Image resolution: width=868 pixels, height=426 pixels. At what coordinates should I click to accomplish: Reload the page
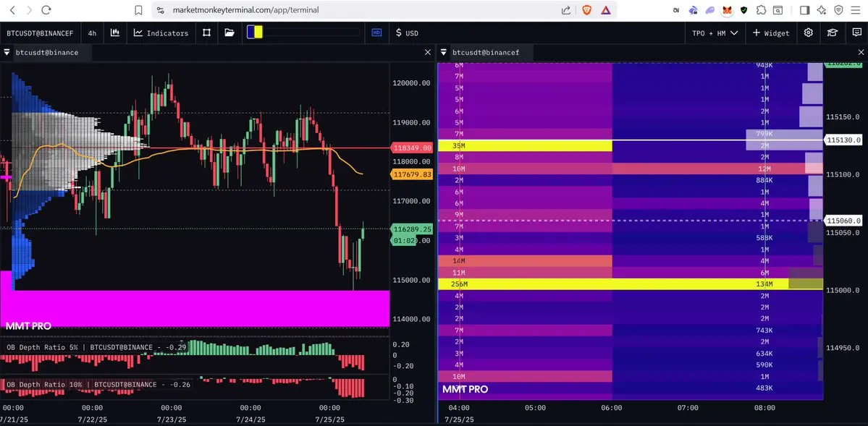[x=46, y=10]
